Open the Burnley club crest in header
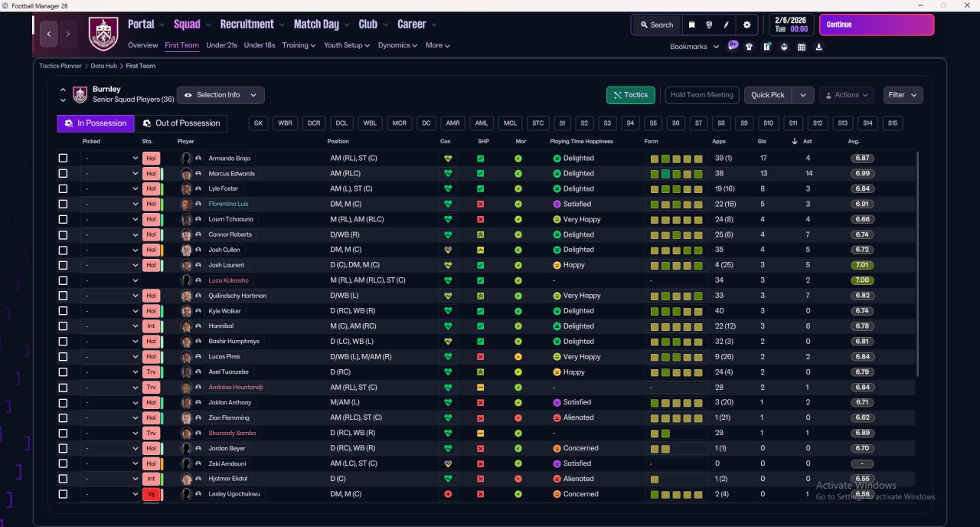Image resolution: width=980 pixels, height=527 pixels. (104, 34)
